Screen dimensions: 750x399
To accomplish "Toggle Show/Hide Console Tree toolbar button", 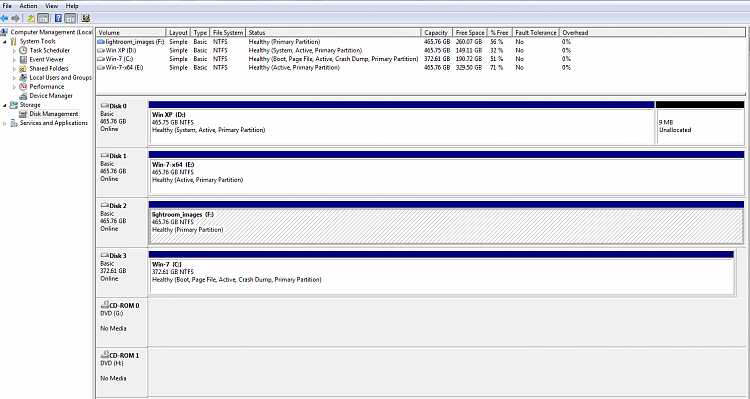I will point(43,18).
